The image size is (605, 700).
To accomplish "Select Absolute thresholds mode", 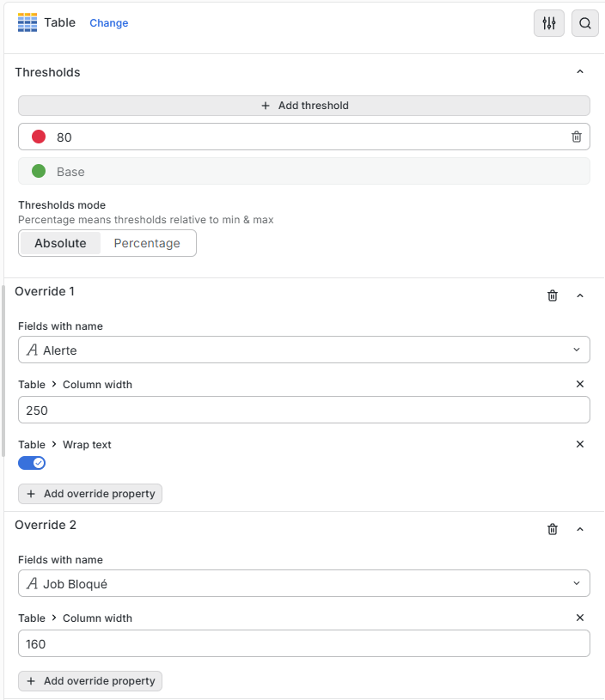I will 60,243.
